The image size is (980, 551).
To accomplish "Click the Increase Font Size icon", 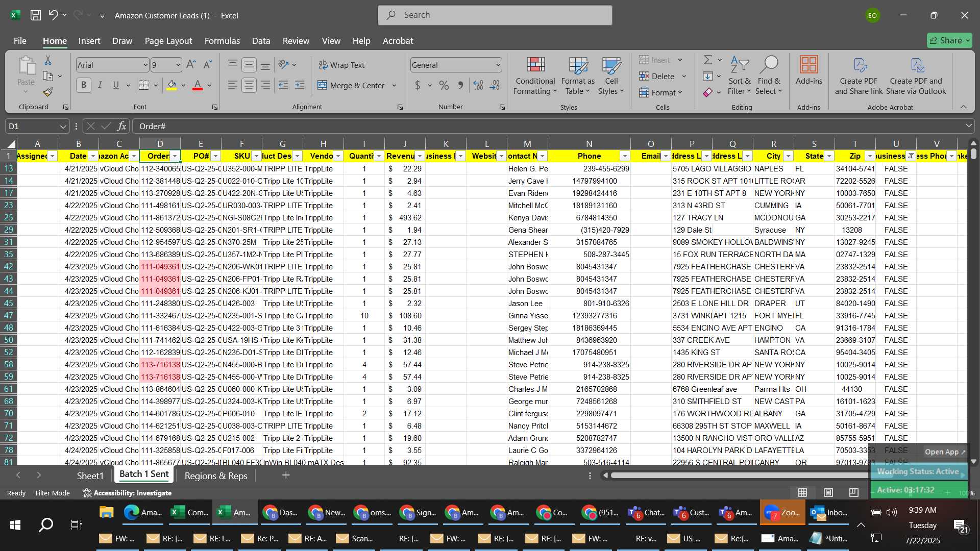I will click(x=191, y=65).
